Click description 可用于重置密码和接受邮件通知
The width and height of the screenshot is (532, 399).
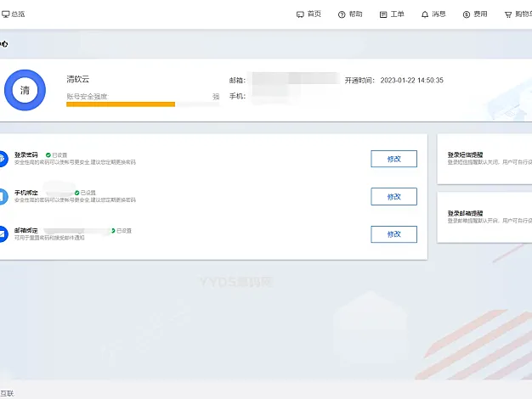pyautogui.click(x=49, y=238)
